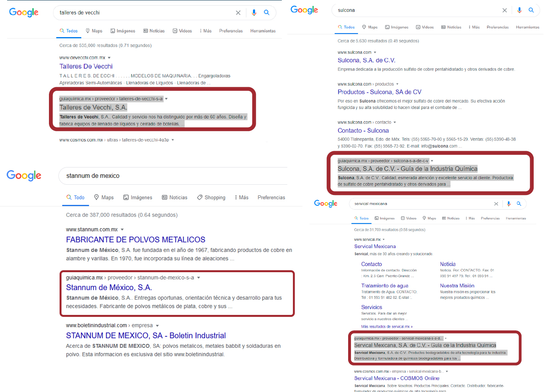Click the Google logo beside "talleres de vecchi"
The width and height of the screenshot is (551, 392).
24,13
